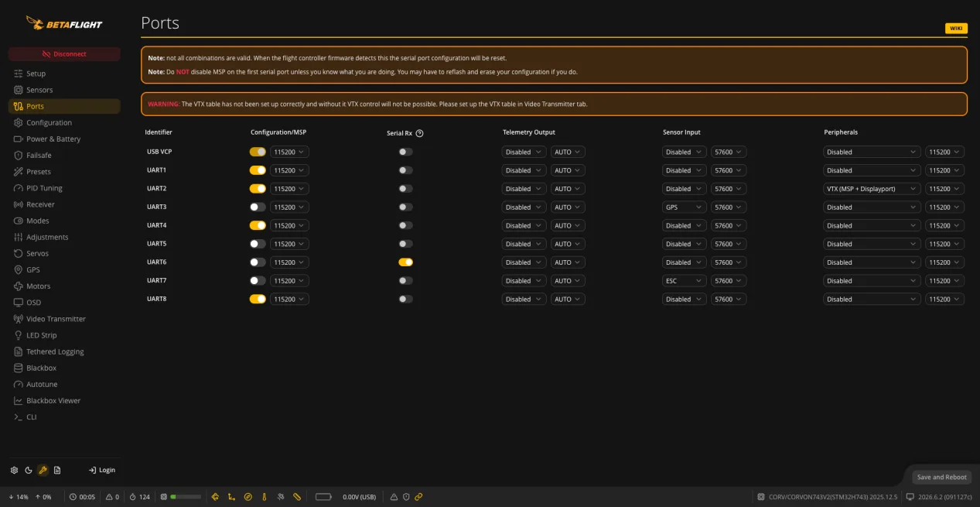The height and width of the screenshot is (507, 980).
Task: Open UART7 Sensor Input ESC dropdown
Action: [x=684, y=281]
